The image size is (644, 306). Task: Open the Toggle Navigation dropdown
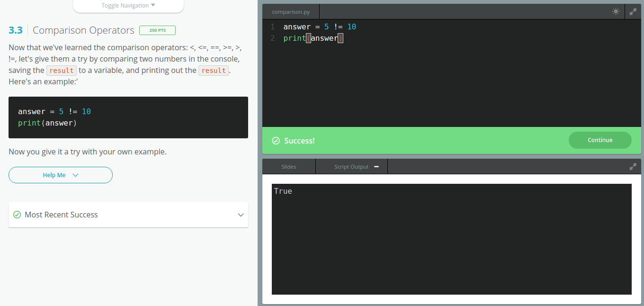[128, 6]
